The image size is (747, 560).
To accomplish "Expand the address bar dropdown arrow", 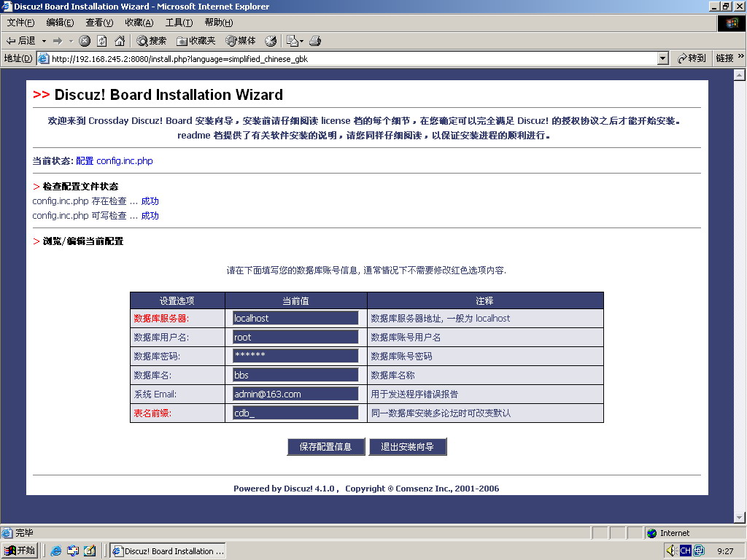I will click(x=662, y=58).
